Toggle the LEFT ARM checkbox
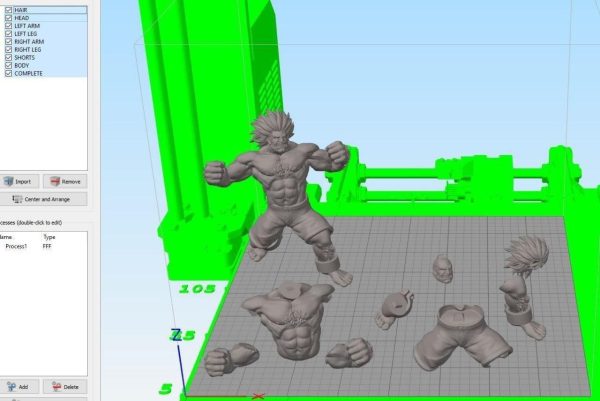The image size is (600, 401). 8,26
